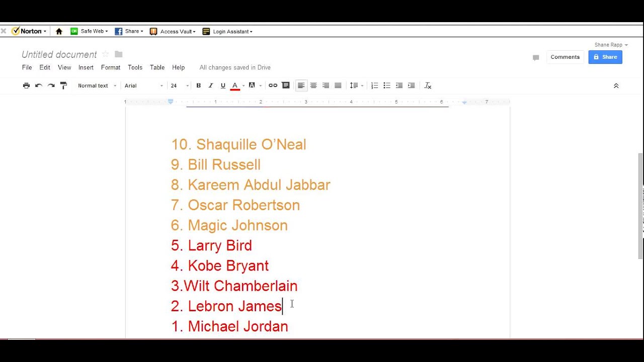Open the Shane Rapp account menu
This screenshot has height=362, width=644.
point(611,45)
